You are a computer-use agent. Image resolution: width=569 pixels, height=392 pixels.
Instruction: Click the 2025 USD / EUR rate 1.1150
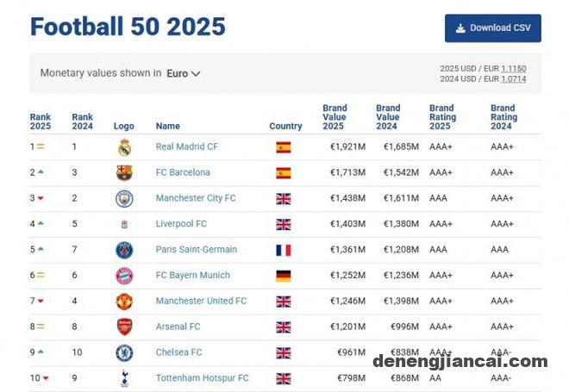[x=514, y=69]
